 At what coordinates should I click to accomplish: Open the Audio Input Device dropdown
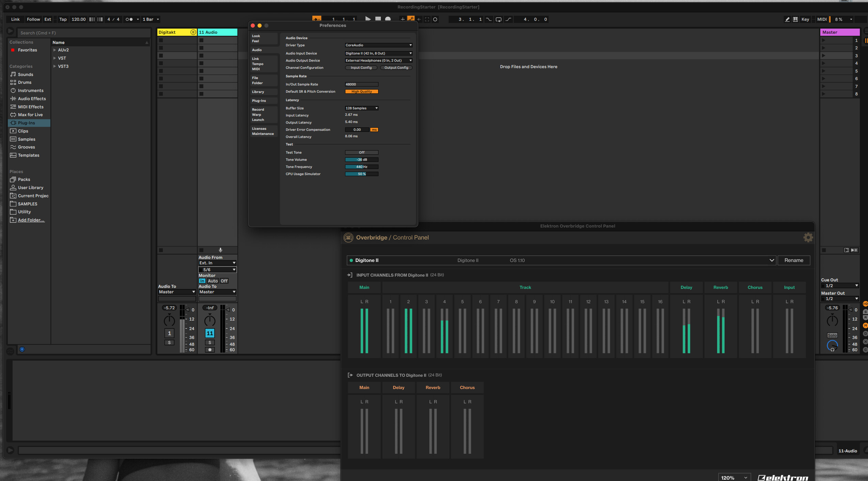378,53
